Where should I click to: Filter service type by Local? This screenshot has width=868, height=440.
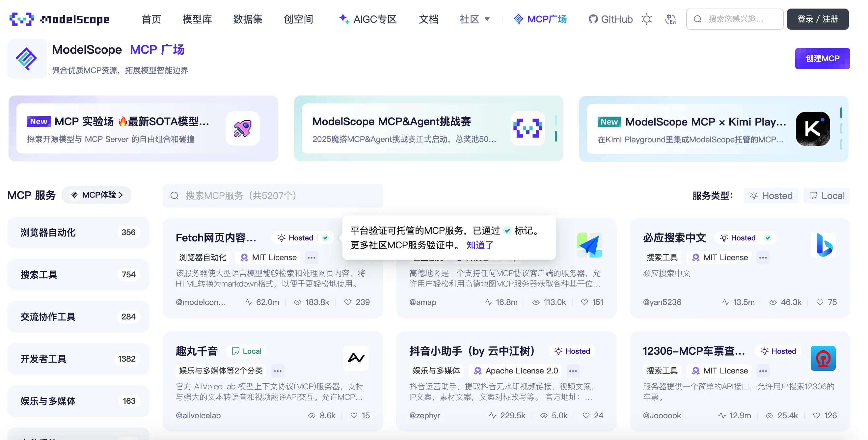[827, 196]
